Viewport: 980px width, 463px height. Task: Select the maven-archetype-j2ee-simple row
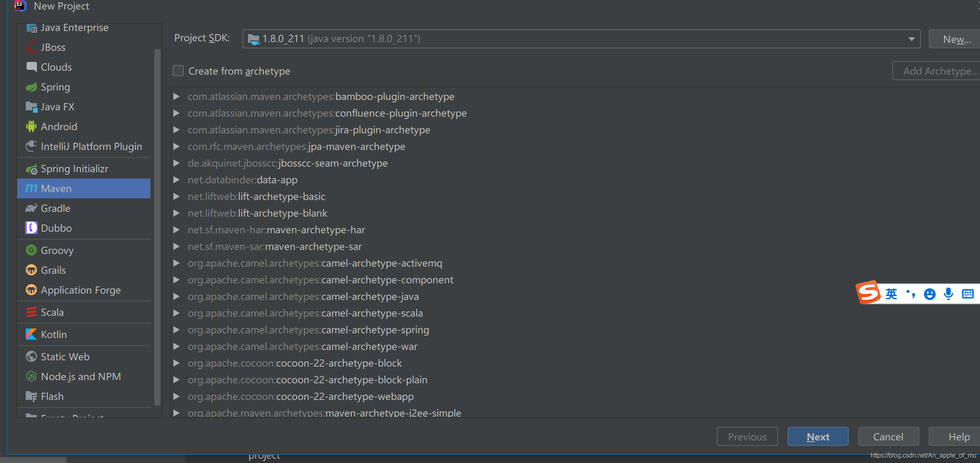[575, 412]
